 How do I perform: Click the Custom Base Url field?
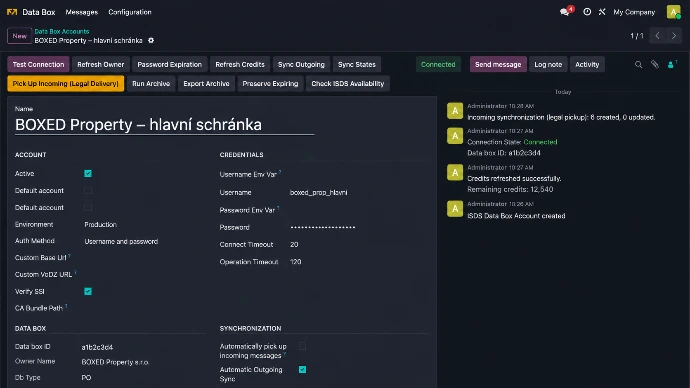click(x=143, y=257)
